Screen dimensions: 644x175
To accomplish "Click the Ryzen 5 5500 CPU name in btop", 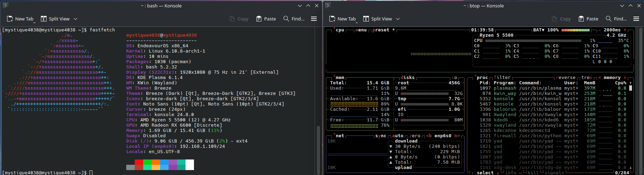I will click(x=497, y=35).
